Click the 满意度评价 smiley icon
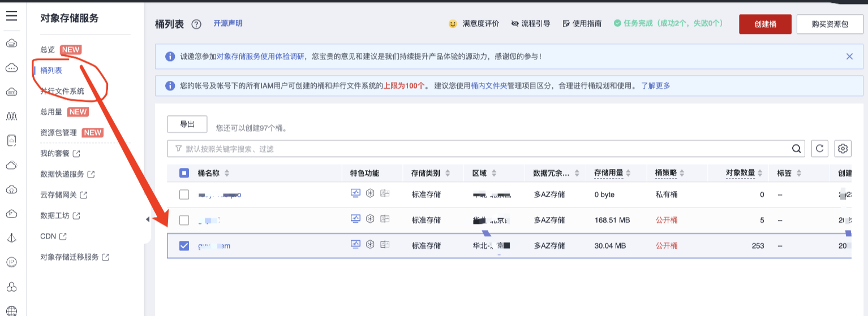 point(453,24)
